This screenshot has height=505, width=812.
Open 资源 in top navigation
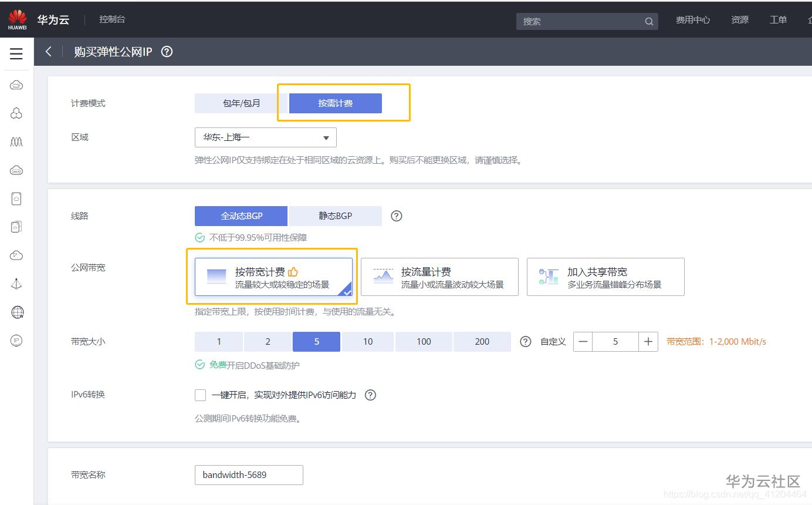point(740,20)
